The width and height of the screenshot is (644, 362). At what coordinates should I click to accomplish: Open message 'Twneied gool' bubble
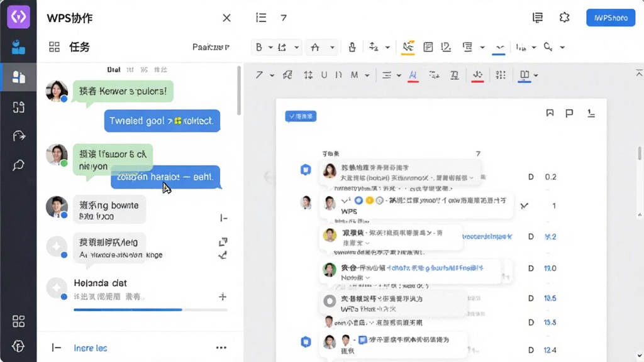(162, 121)
